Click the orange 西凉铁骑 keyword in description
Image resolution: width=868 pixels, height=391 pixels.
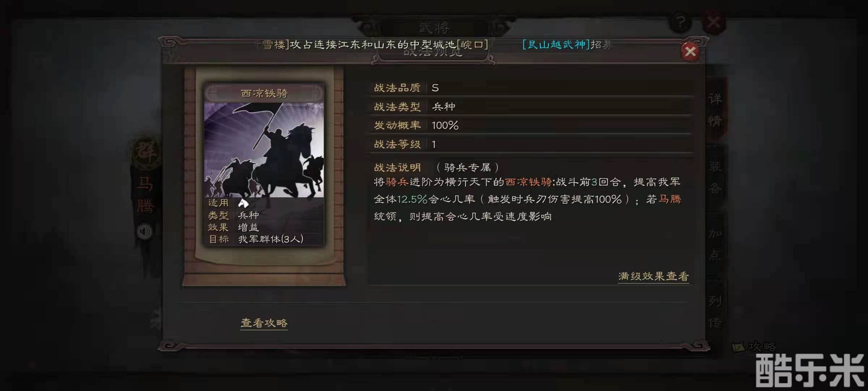[528, 182]
